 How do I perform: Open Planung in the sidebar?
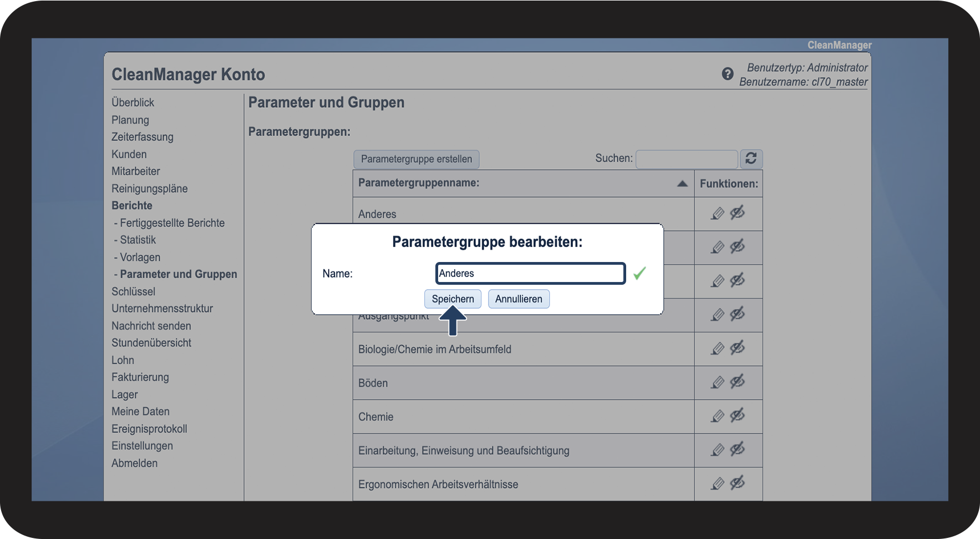(x=130, y=120)
